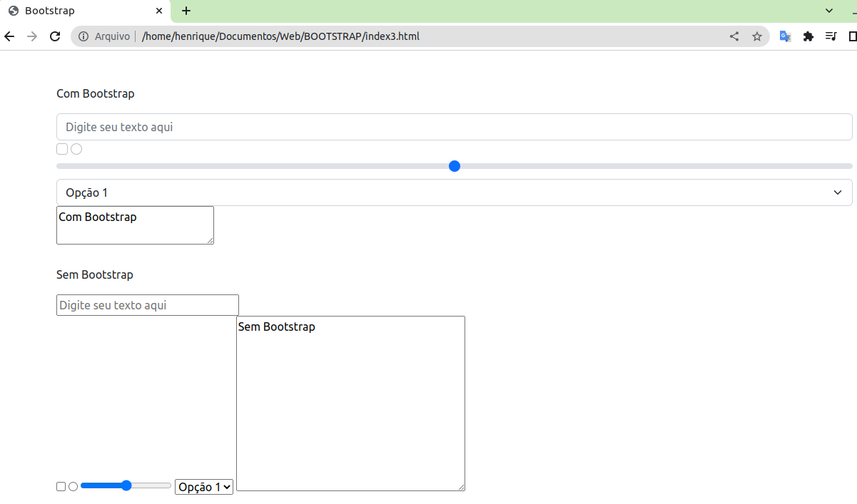Select the Bootstrap-styled radio button

coord(76,149)
